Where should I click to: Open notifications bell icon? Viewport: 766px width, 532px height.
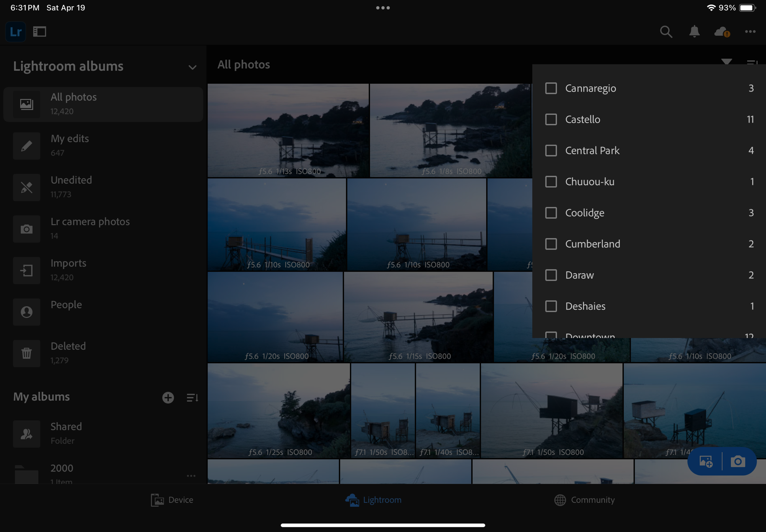694,31
